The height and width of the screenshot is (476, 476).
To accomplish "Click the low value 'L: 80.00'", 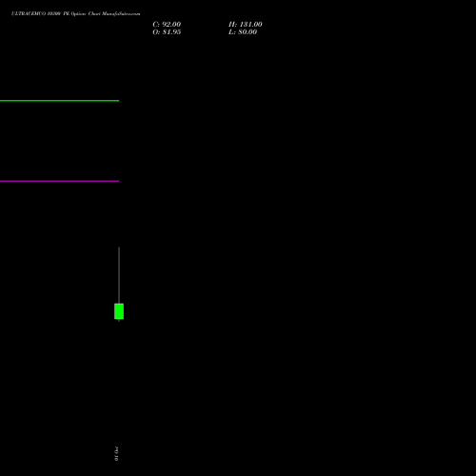I will pyautogui.click(x=243, y=32).
